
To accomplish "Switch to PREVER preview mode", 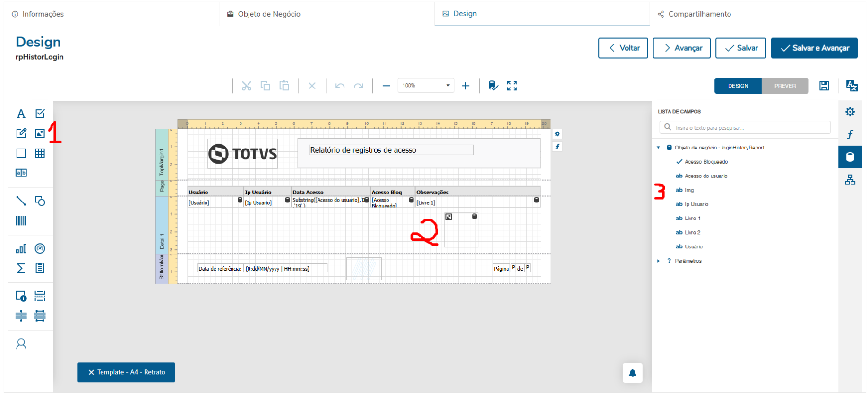I will click(785, 86).
